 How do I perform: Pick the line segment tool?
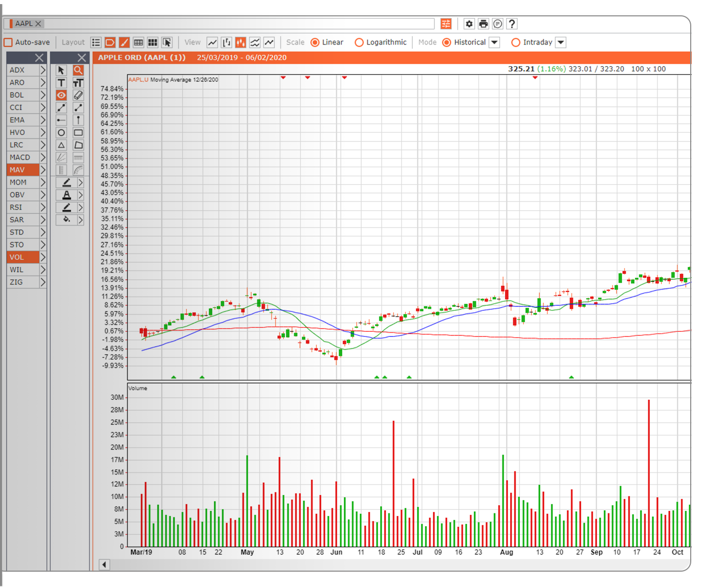coord(78,107)
